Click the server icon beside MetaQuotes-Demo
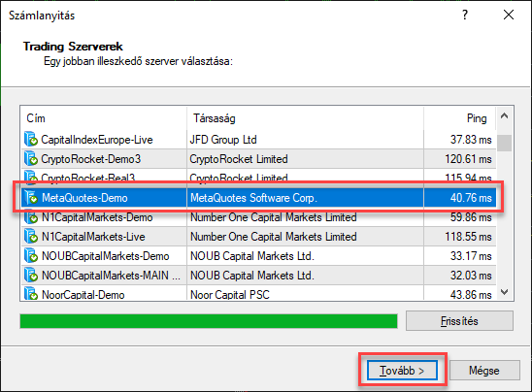 [x=31, y=197]
